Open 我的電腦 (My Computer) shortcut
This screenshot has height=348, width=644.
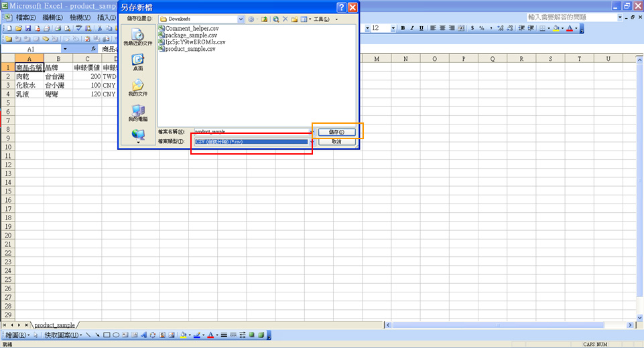click(x=138, y=112)
